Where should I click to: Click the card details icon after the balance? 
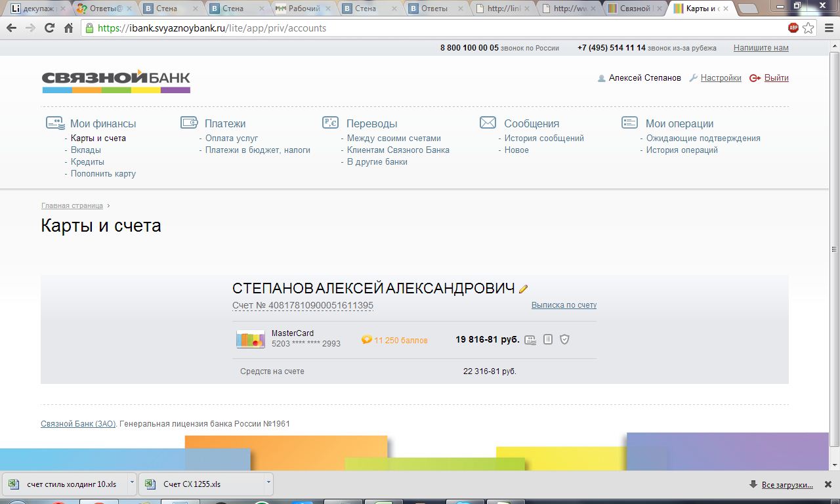pos(530,340)
